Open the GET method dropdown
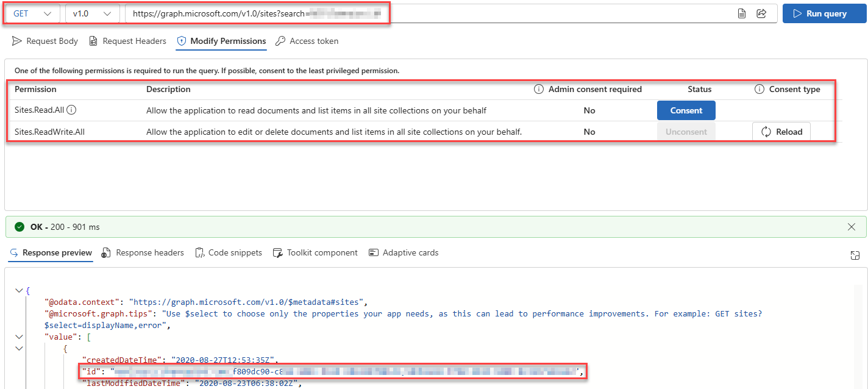The height and width of the screenshot is (389, 868). tap(32, 13)
